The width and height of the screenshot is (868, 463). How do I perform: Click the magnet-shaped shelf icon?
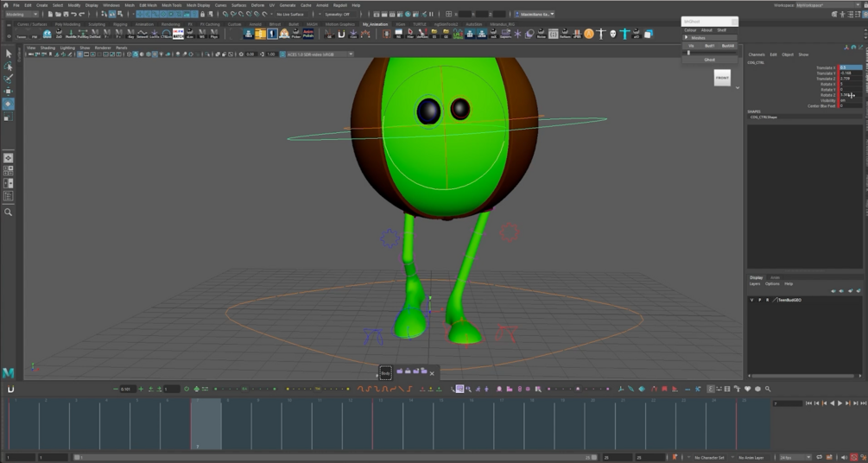(x=341, y=34)
